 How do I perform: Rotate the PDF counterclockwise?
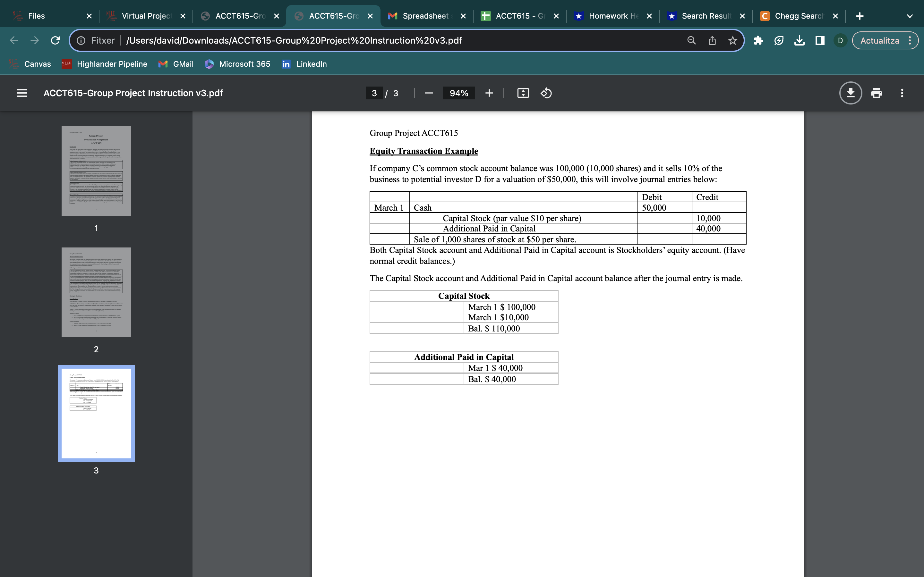point(546,93)
